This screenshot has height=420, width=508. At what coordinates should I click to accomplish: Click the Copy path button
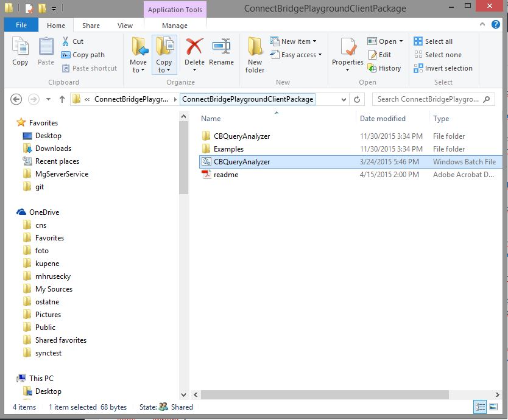pos(83,55)
